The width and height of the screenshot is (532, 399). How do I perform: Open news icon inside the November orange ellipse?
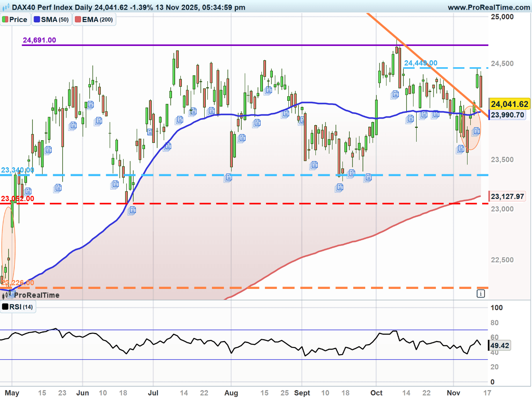476,131
